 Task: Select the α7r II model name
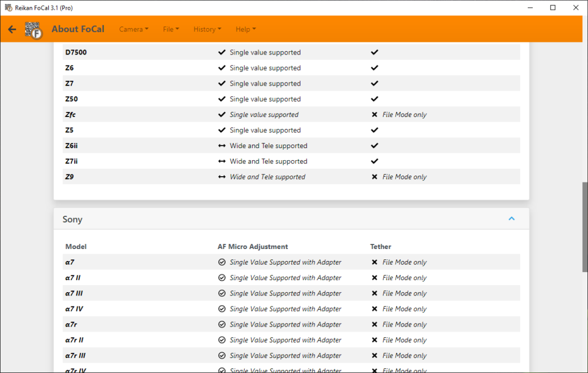(x=74, y=340)
